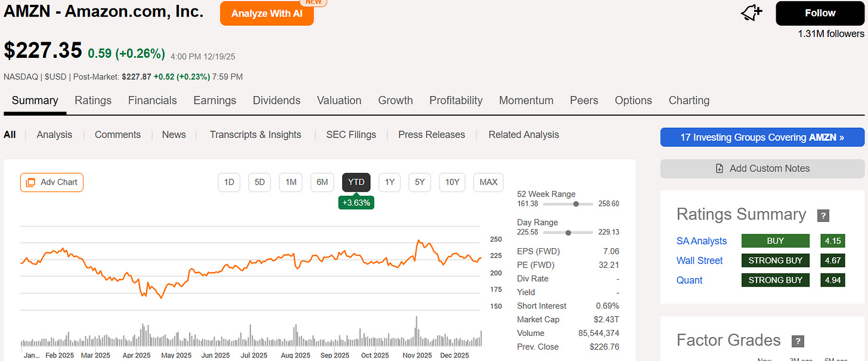Click the Short Interest value 0.69%

tap(607, 306)
